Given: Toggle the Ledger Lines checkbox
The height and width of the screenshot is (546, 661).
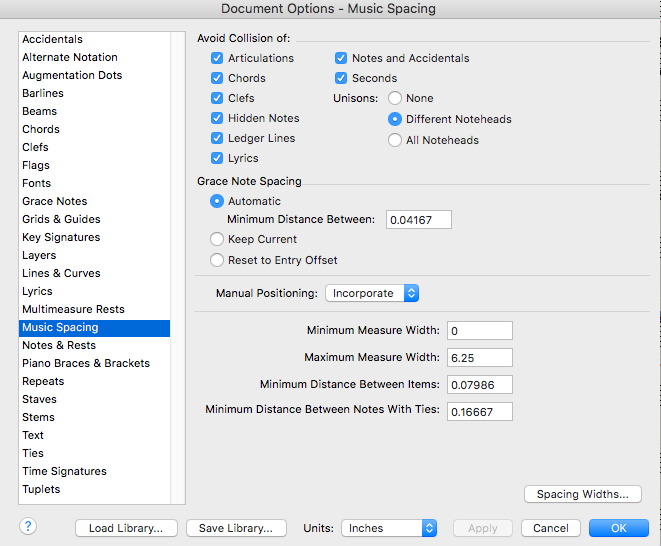Looking at the screenshot, I should point(217,138).
